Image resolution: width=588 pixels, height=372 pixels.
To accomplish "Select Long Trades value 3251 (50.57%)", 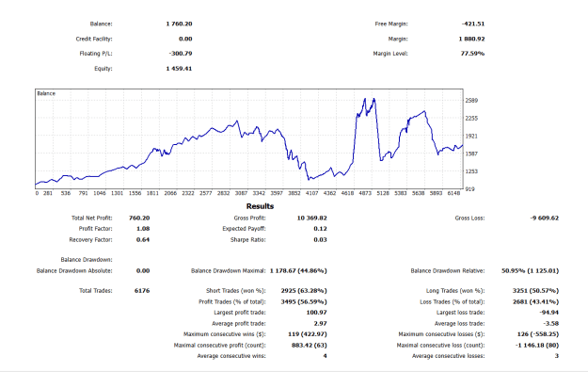I will click(535, 291).
